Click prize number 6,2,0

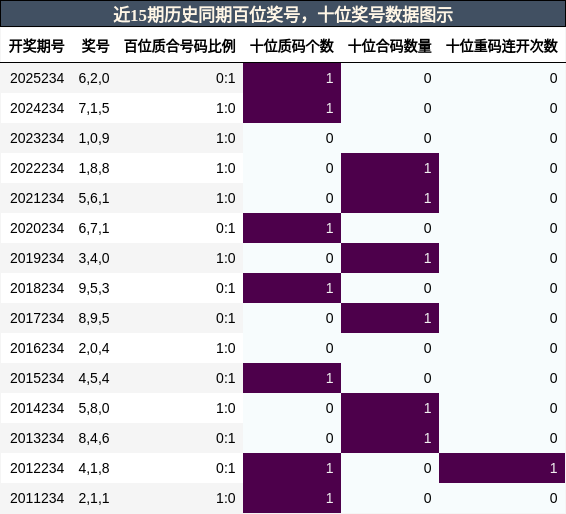coord(94,78)
